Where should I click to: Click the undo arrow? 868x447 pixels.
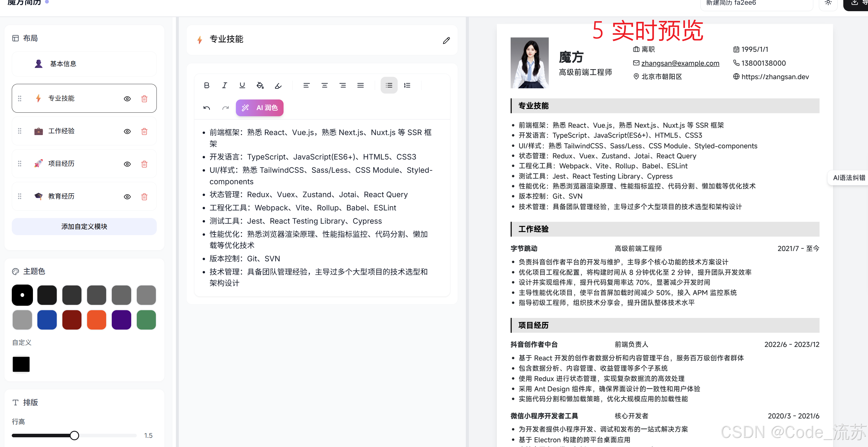206,108
